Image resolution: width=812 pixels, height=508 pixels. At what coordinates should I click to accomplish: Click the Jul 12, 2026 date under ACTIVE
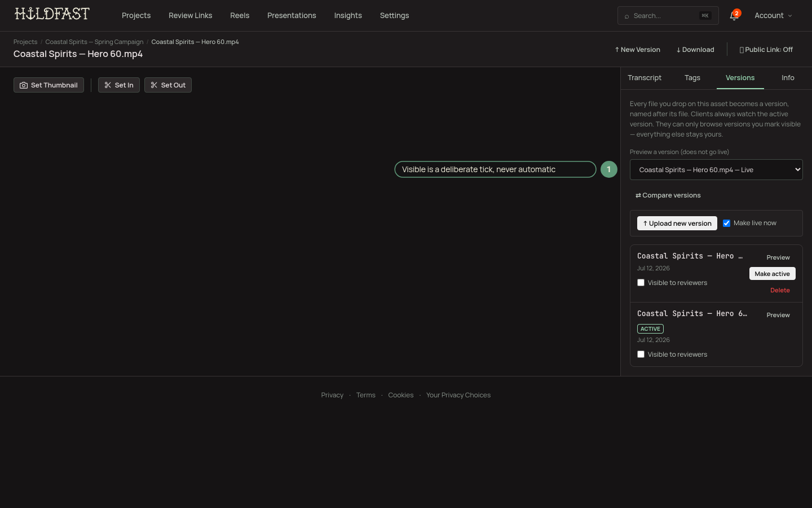point(654,340)
